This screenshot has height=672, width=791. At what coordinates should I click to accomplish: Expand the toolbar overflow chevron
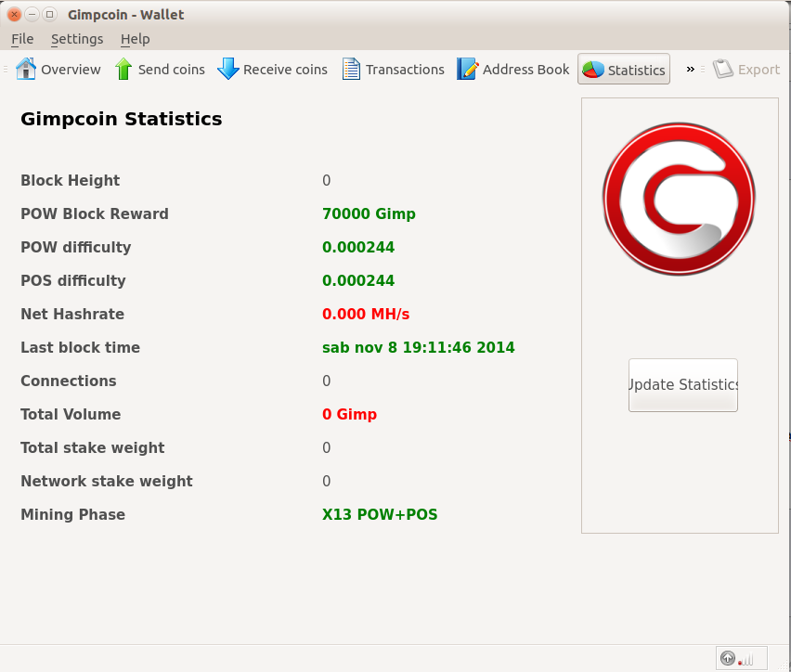690,69
